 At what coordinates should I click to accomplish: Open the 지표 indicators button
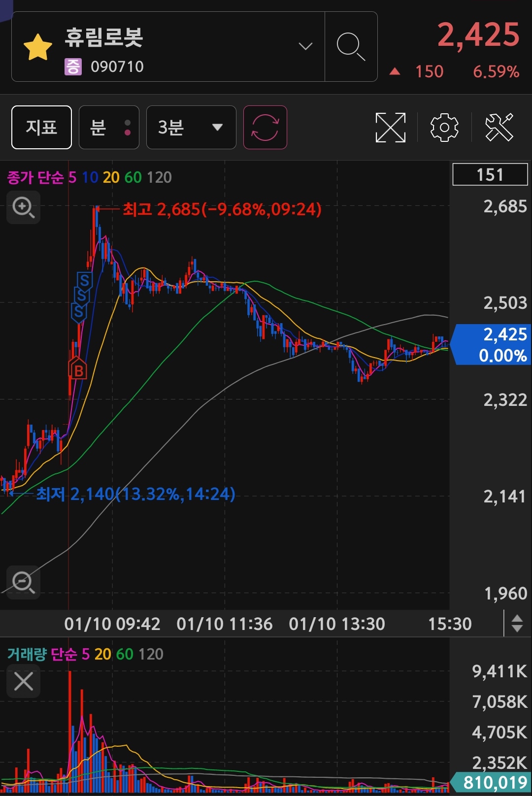[42, 127]
